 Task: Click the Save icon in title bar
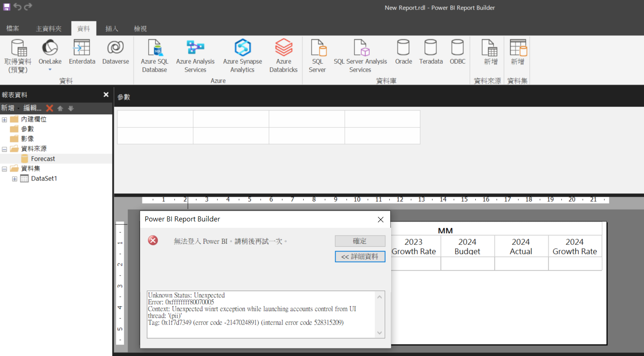[x=6, y=6]
